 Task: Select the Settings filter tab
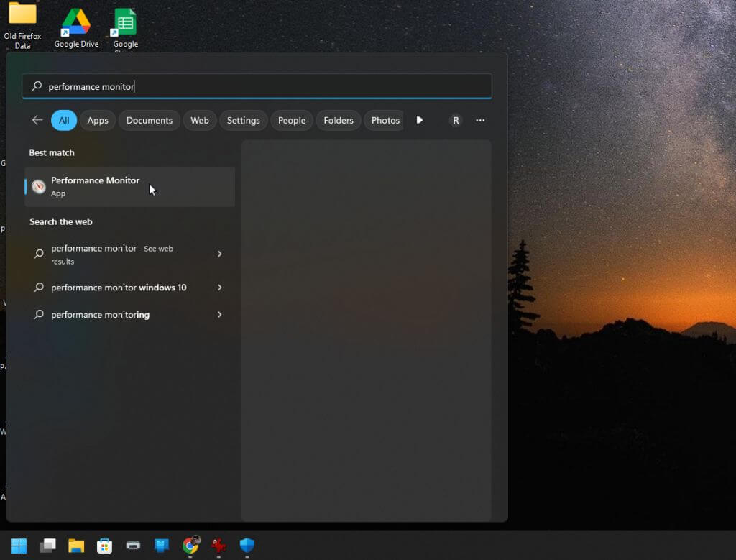[243, 120]
